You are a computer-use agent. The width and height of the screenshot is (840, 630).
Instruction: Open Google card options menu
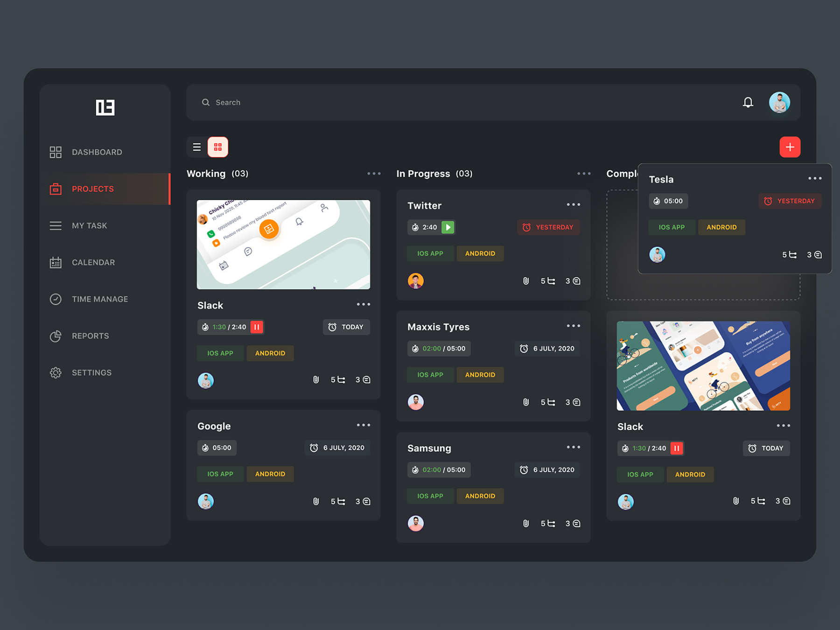pos(364,425)
